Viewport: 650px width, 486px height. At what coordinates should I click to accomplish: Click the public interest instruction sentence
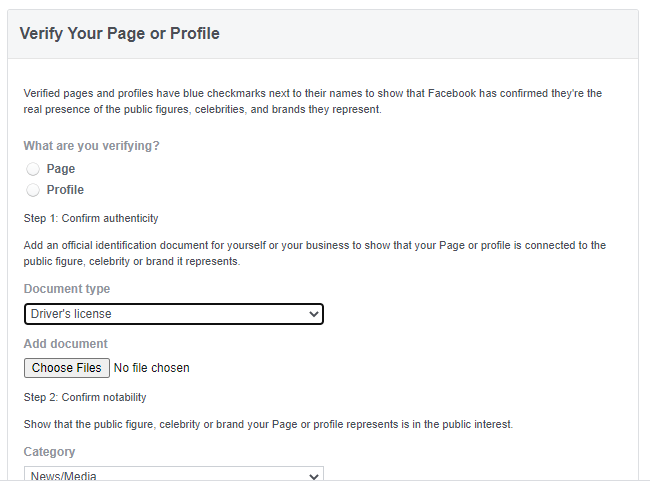tap(268, 425)
